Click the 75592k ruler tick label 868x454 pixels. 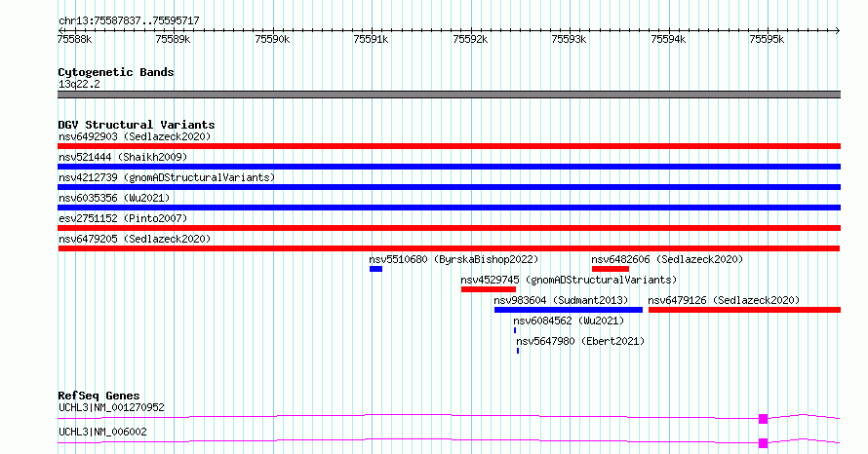coord(470,39)
